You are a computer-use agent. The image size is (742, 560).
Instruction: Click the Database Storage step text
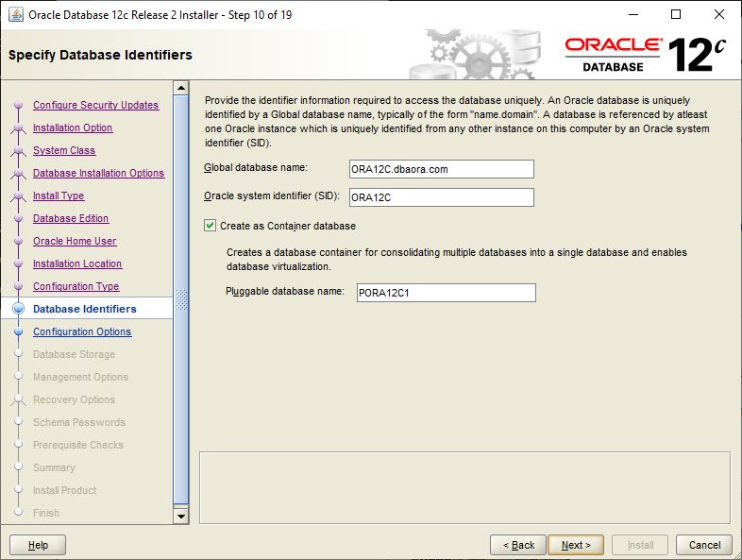tap(74, 354)
